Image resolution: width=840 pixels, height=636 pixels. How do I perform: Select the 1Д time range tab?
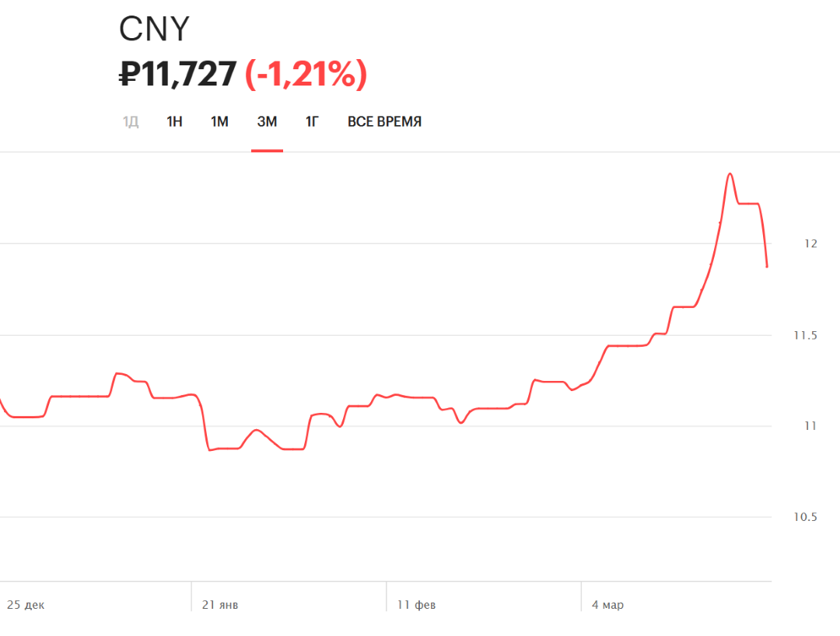131,122
